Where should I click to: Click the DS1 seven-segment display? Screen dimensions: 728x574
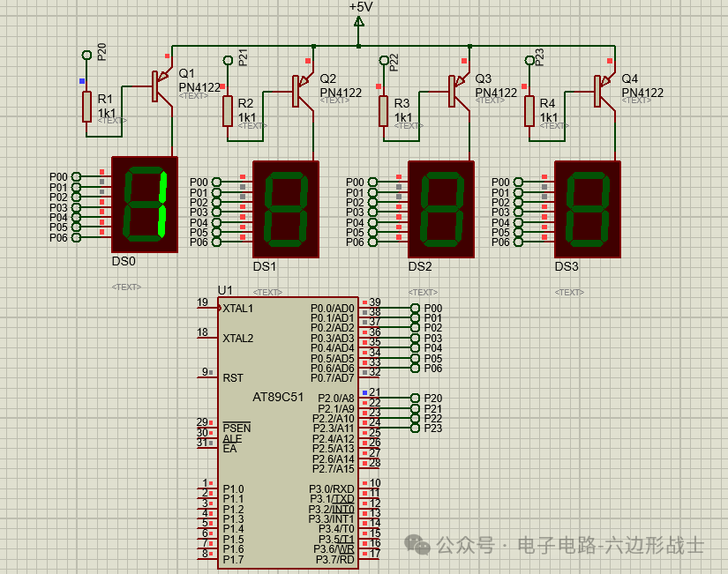pyautogui.click(x=286, y=209)
